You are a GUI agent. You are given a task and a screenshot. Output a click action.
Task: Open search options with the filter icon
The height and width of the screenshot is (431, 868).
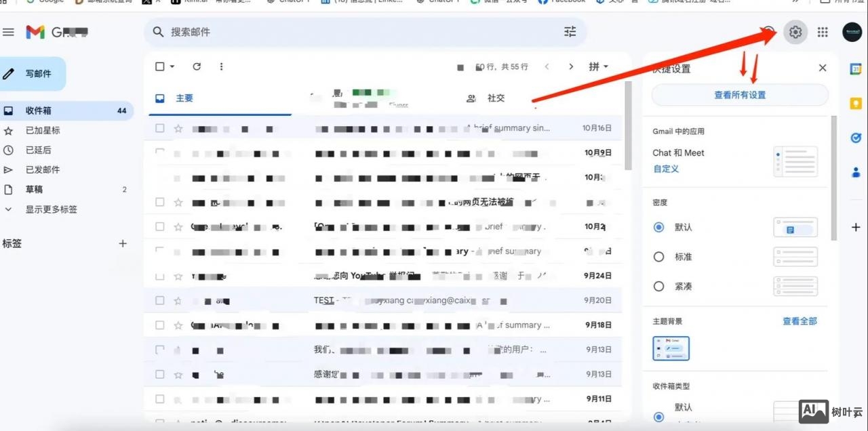coord(570,31)
